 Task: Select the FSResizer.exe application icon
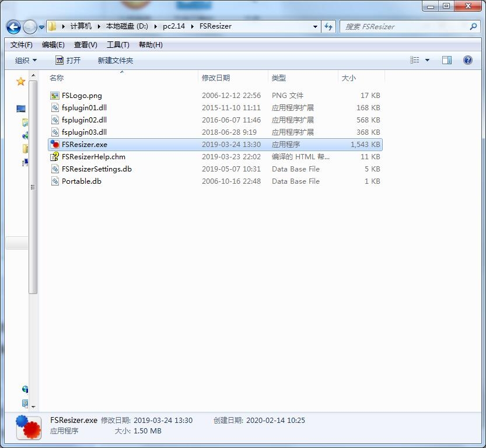[x=55, y=145]
